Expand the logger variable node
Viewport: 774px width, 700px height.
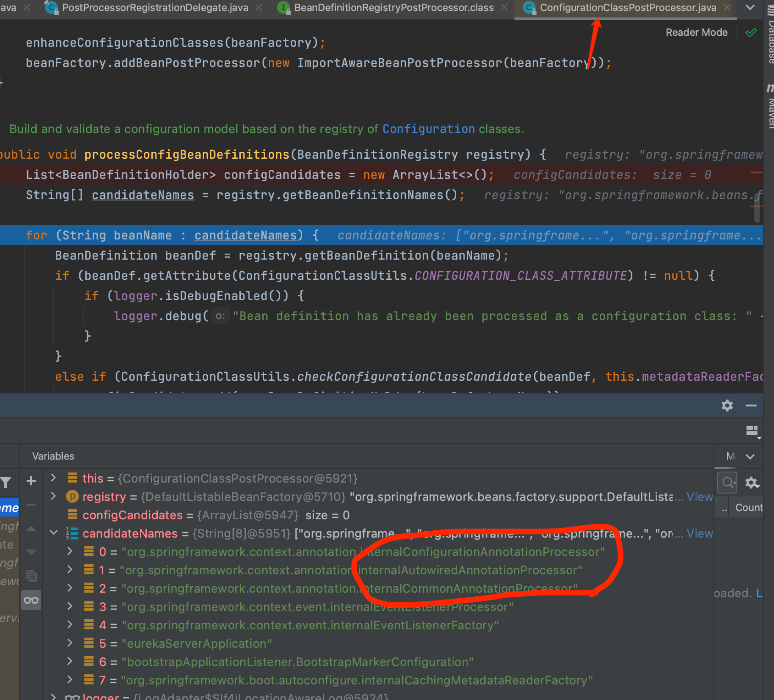point(53,696)
